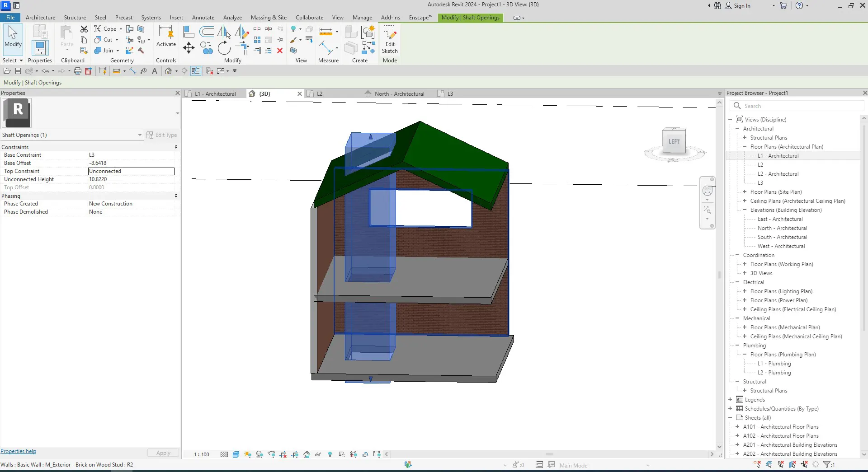Toggle Thin Lines in quick access toolbar
This screenshot has height=472, width=868.
(x=196, y=71)
